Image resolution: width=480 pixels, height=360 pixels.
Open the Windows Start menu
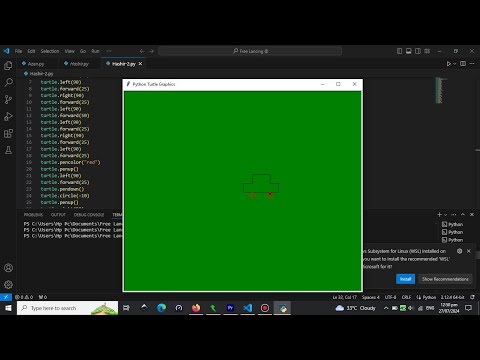pos(8,308)
